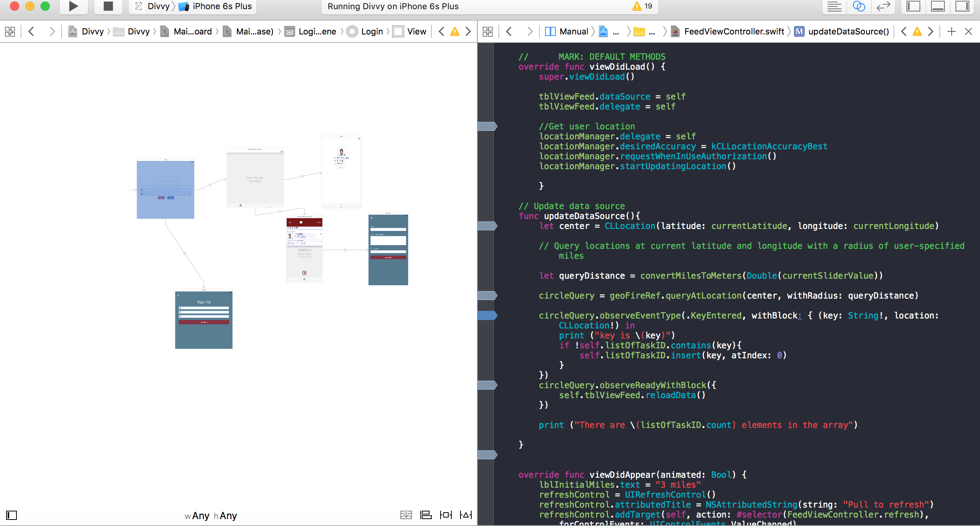Click the wAny hAny size class button
The image size is (980, 526).
point(211,516)
